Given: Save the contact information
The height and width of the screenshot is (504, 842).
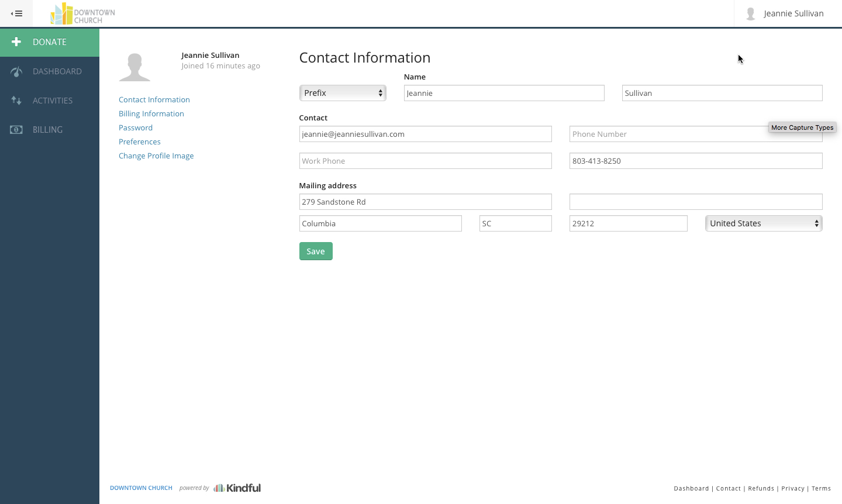Looking at the screenshot, I should pos(316,251).
